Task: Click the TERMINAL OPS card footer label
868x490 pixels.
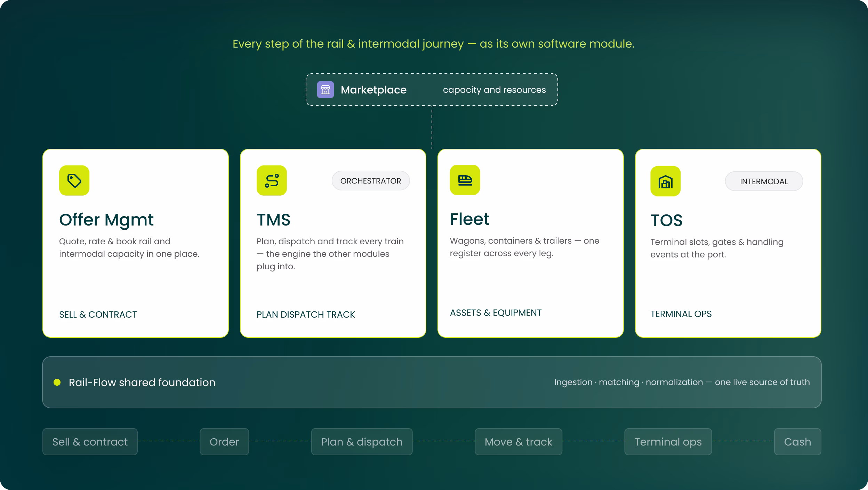Action: click(681, 314)
